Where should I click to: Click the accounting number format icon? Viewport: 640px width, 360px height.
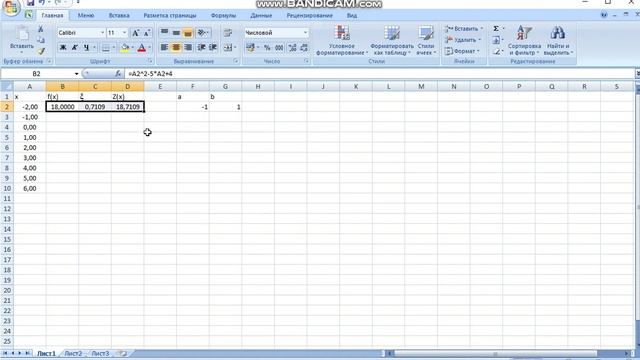[250, 48]
